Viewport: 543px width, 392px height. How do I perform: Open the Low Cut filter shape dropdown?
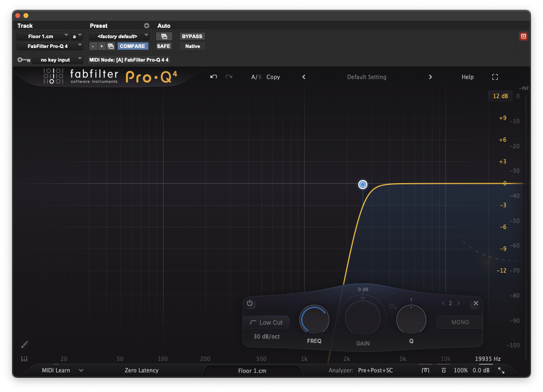[x=266, y=322]
